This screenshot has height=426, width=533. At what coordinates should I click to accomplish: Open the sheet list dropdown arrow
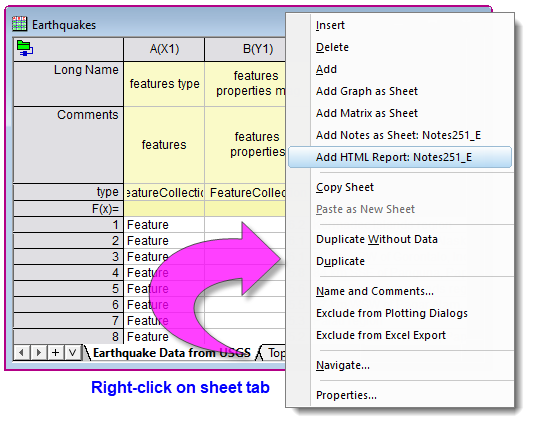(x=73, y=353)
